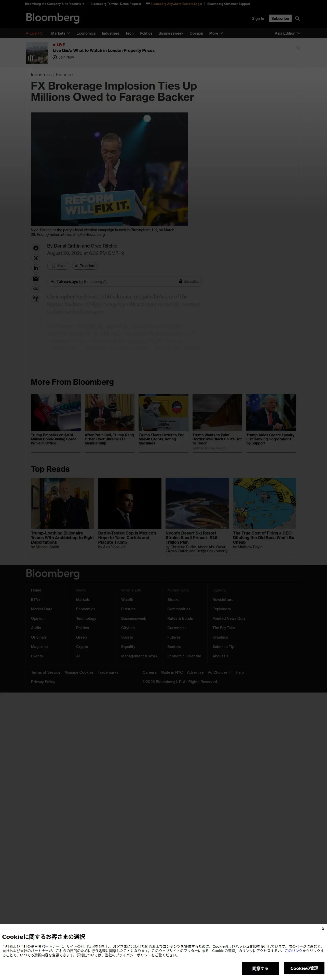Open Opinion nav section
This screenshot has width=327, height=980.
pyautogui.click(x=196, y=34)
